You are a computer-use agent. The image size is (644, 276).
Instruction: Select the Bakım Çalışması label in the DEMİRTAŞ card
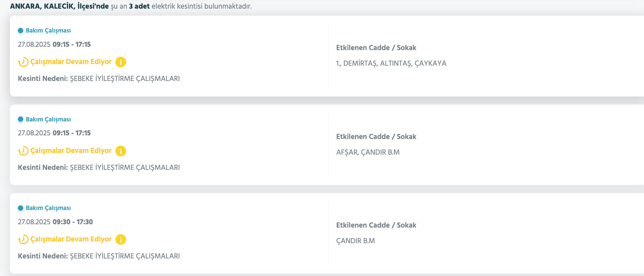48,31
